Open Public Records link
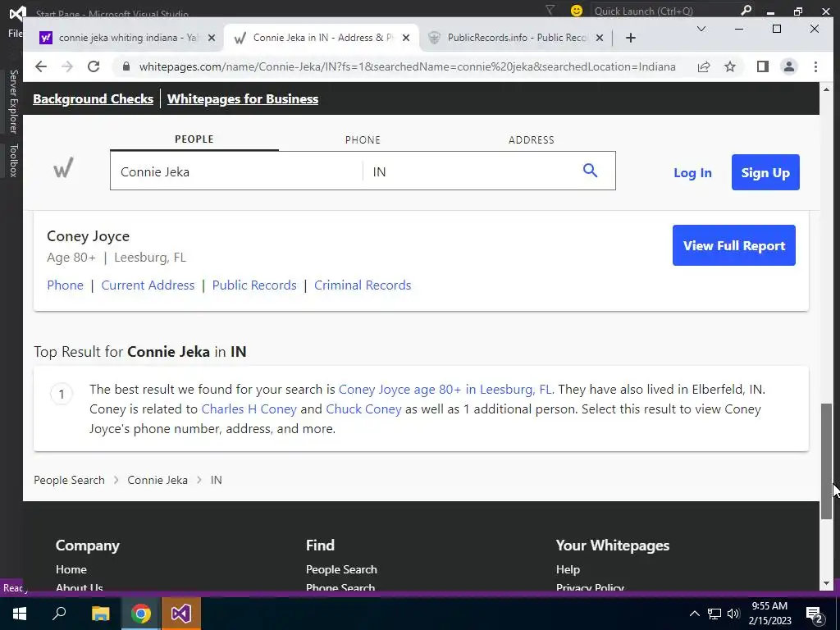 tap(254, 285)
